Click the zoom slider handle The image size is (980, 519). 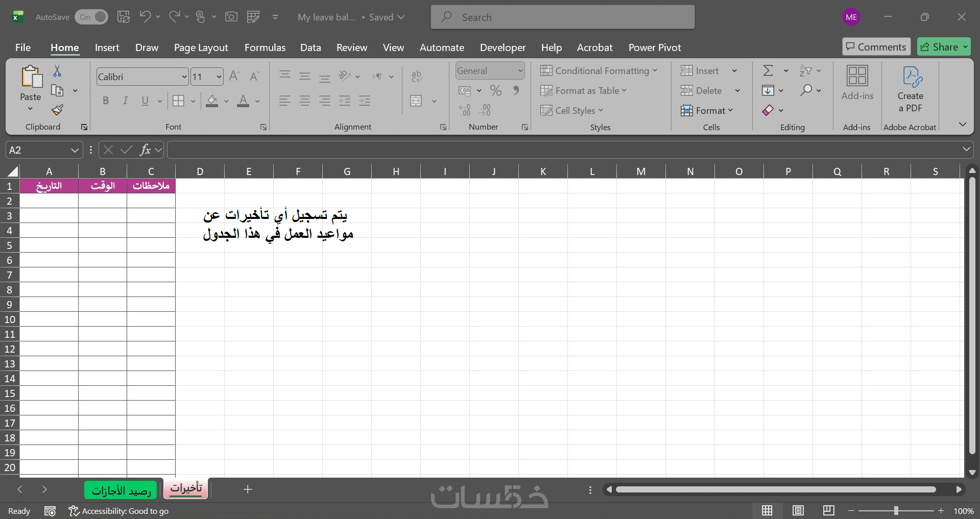896,511
